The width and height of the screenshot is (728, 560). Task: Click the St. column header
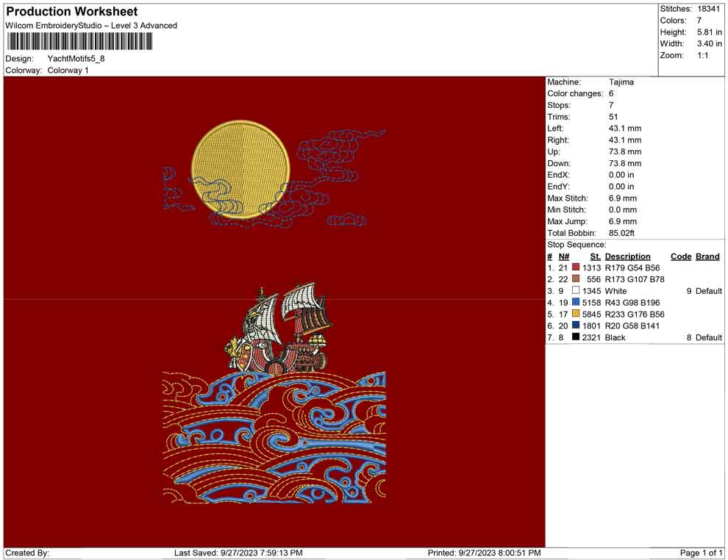tap(594, 256)
